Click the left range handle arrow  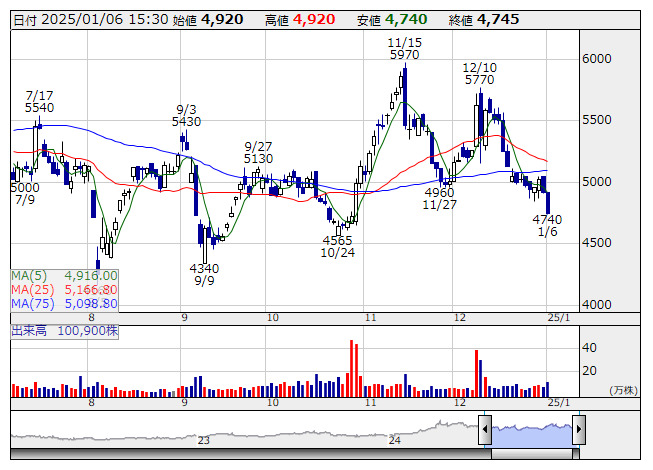point(485,429)
